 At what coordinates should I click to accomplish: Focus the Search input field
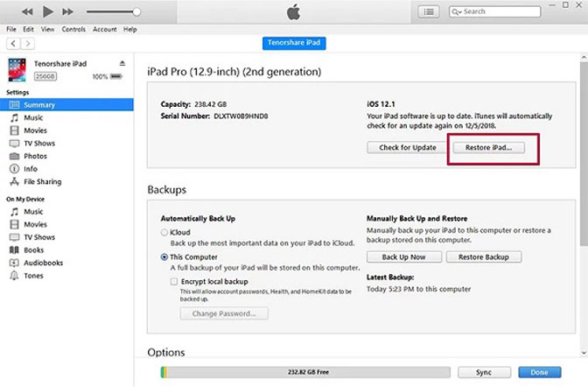pos(494,11)
